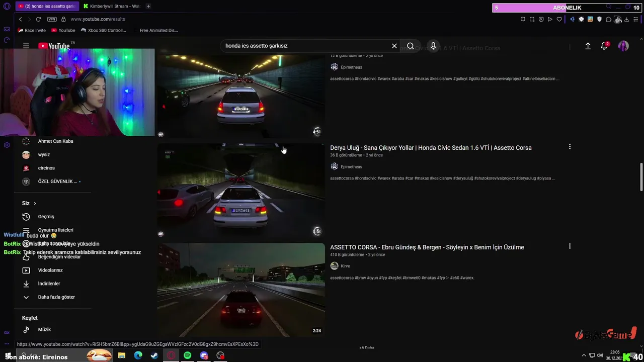The width and height of the screenshot is (644, 362).
Task: Open options for the Ebru Gündeş video
Action: point(570,246)
